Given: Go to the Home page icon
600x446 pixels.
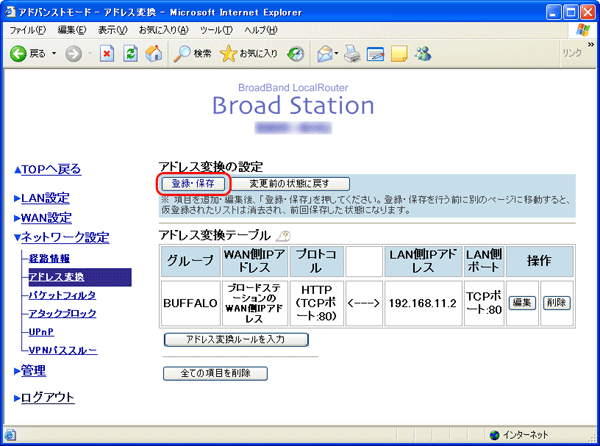Looking at the screenshot, I should point(153,54).
